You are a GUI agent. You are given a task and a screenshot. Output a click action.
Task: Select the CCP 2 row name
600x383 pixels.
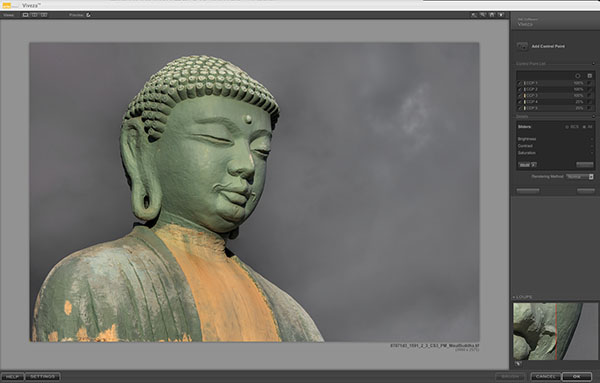tap(532, 89)
